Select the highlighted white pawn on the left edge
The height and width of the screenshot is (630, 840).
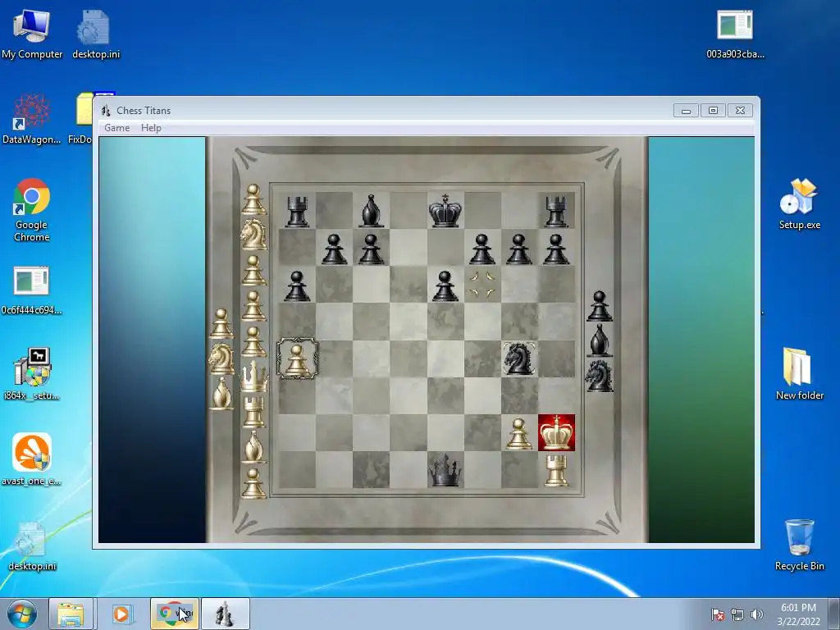(297, 358)
